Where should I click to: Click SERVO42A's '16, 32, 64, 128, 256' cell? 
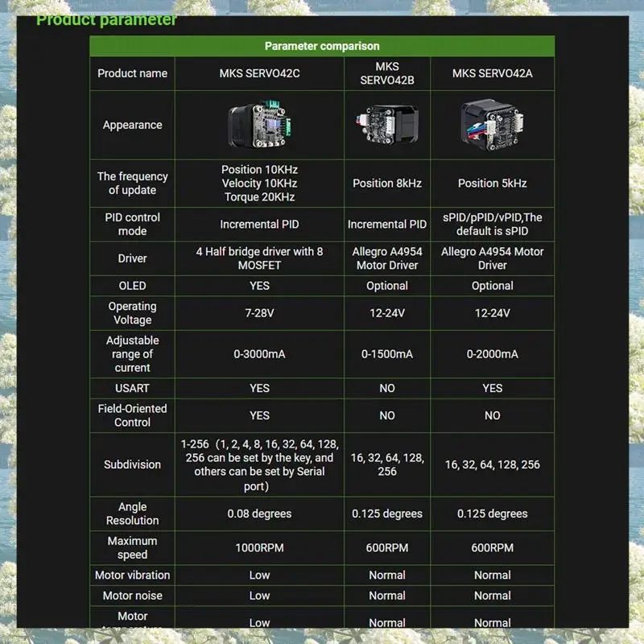tap(492, 464)
